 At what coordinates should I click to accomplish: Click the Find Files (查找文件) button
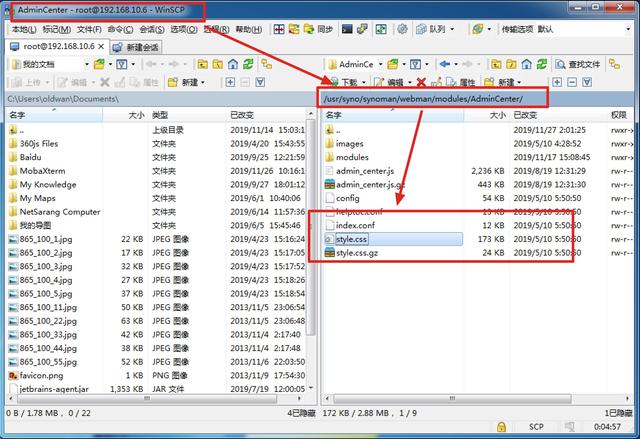(x=578, y=64)
